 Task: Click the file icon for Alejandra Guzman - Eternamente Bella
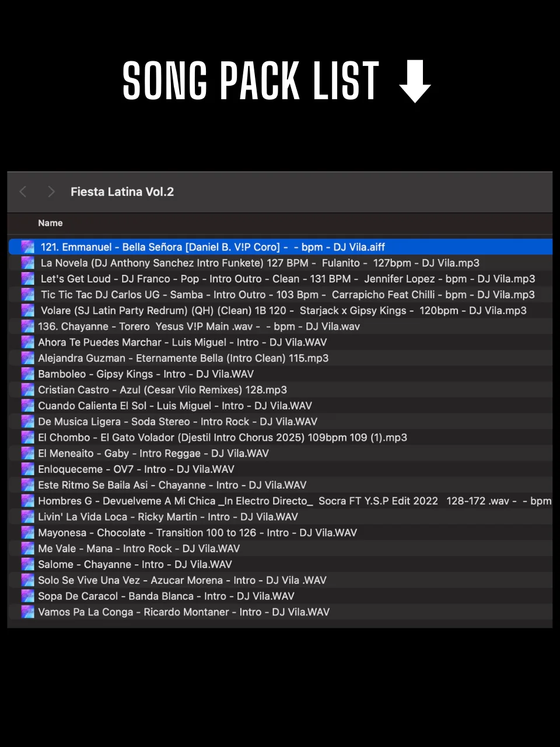(27, 358)
